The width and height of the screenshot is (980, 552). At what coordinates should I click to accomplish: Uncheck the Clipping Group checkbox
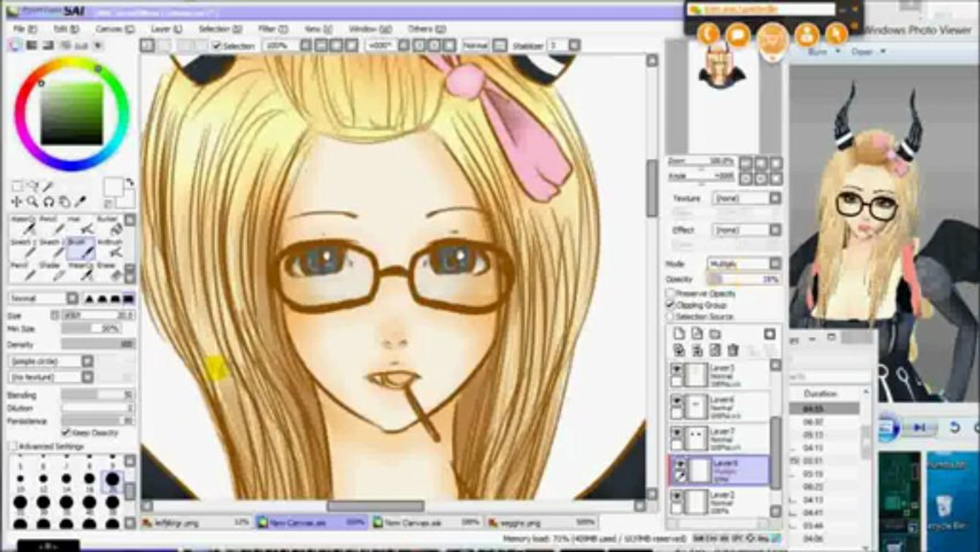pos(671,305)
